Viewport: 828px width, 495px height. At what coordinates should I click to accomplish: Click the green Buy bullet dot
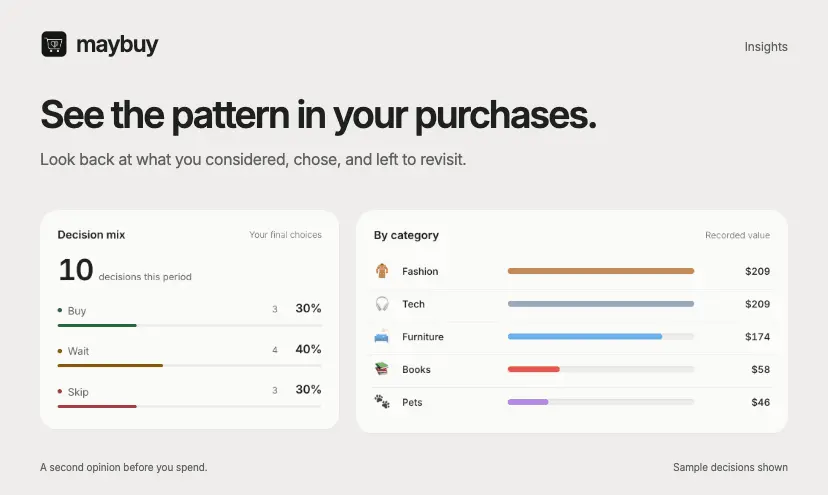coord(60,310)
